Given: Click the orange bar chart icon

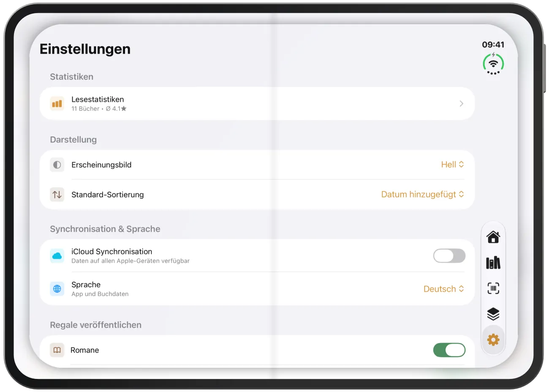Looking at the screenshot, I should click(x=57, y=103).
